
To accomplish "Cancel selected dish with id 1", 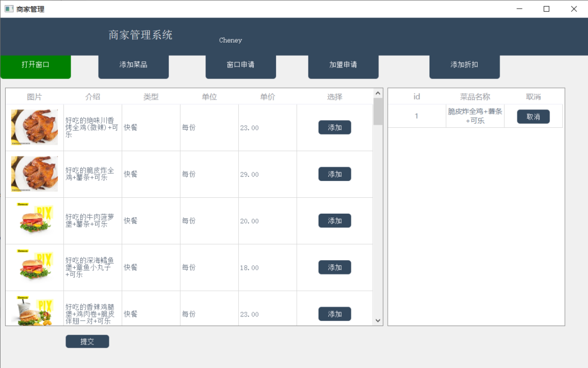I will (x=533, y=117).
